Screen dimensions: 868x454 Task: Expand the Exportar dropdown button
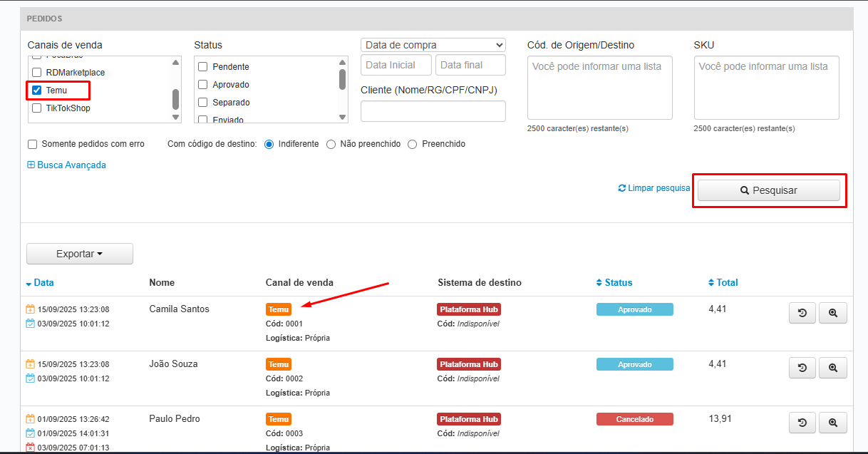tap(79, 254)
